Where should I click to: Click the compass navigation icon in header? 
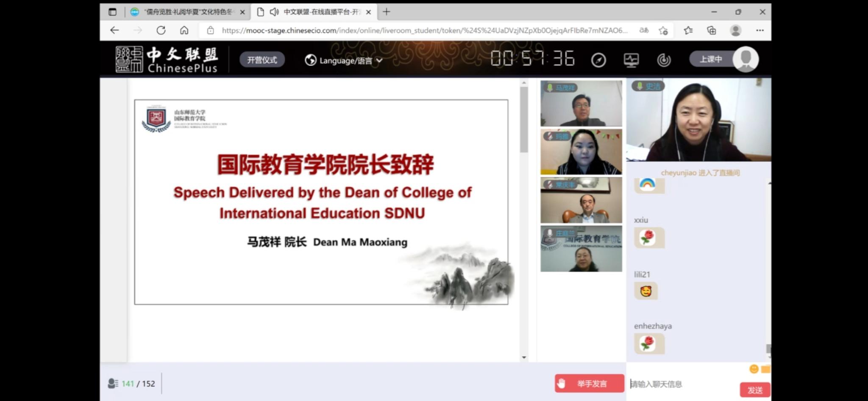pos(598,60)
